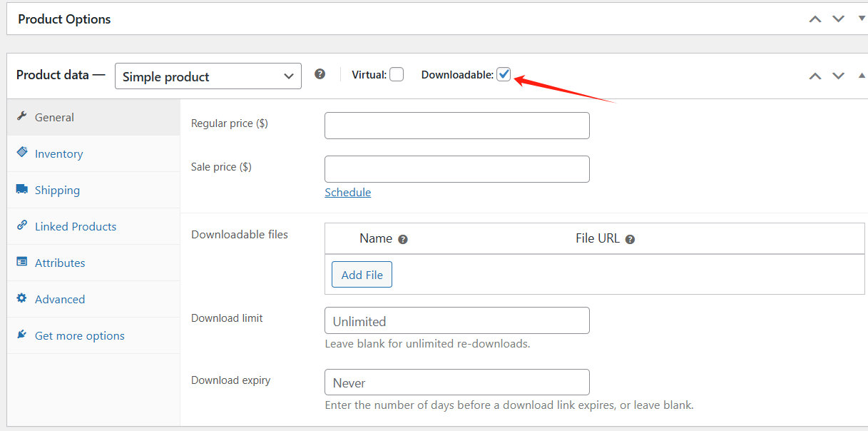This screenshot has width=868, height=431.
Task: Enable the Virtual checkbox
Action: pyautogui.click(x=397, y=74)
